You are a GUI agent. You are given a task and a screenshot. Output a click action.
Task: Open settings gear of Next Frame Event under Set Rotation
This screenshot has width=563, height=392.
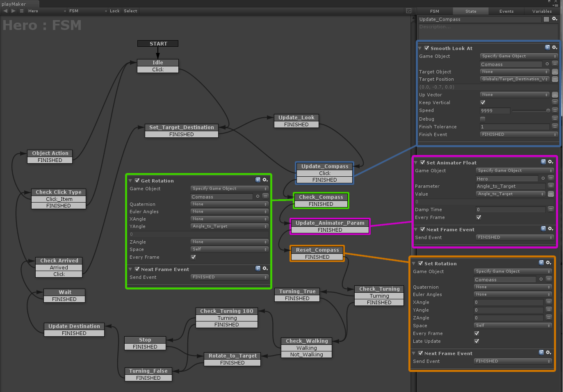548,353
